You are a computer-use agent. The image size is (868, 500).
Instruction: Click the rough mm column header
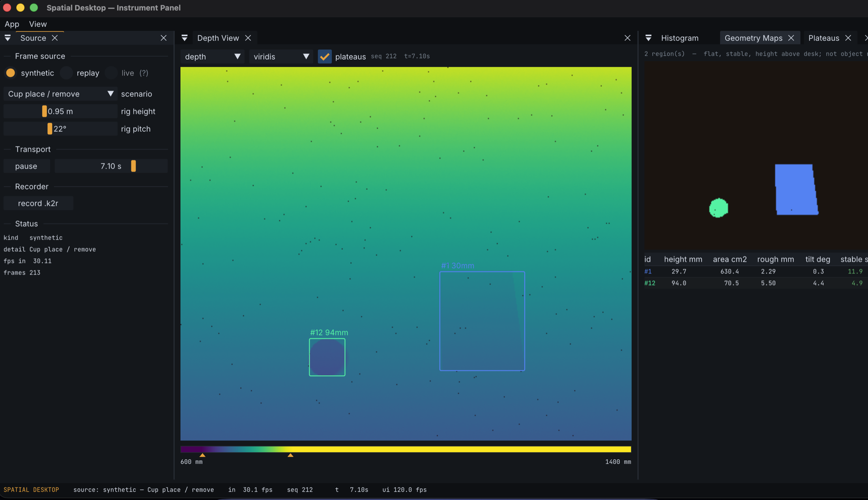click(x=775, y=259)
